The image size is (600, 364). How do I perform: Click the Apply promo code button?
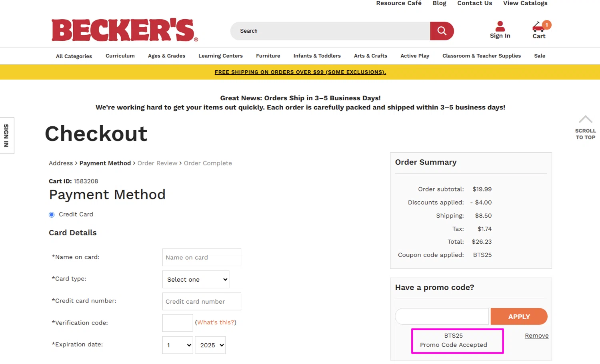[519, 316]
